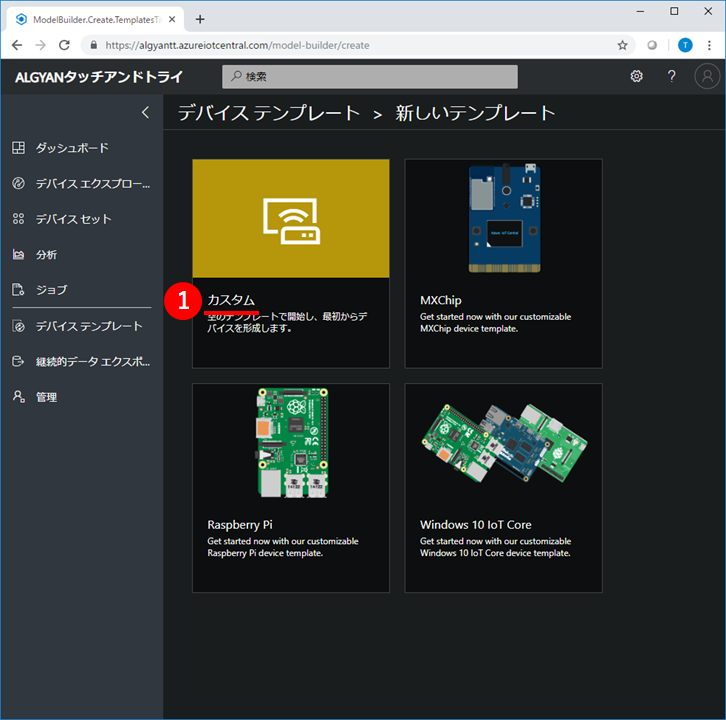This screenshot has width=726, height=720.
Task: Choose the MXChip template title
Action: 440,300
